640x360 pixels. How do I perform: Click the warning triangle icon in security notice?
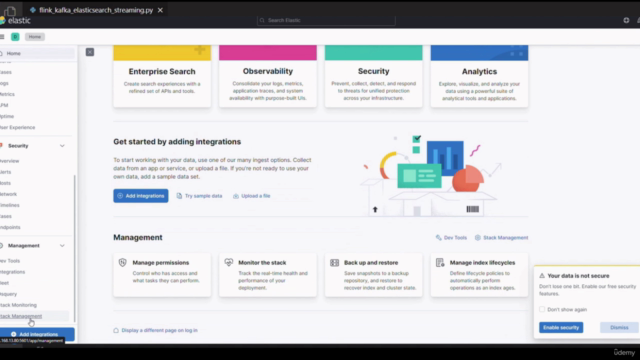pyautogui.click(x=542, y=276)
